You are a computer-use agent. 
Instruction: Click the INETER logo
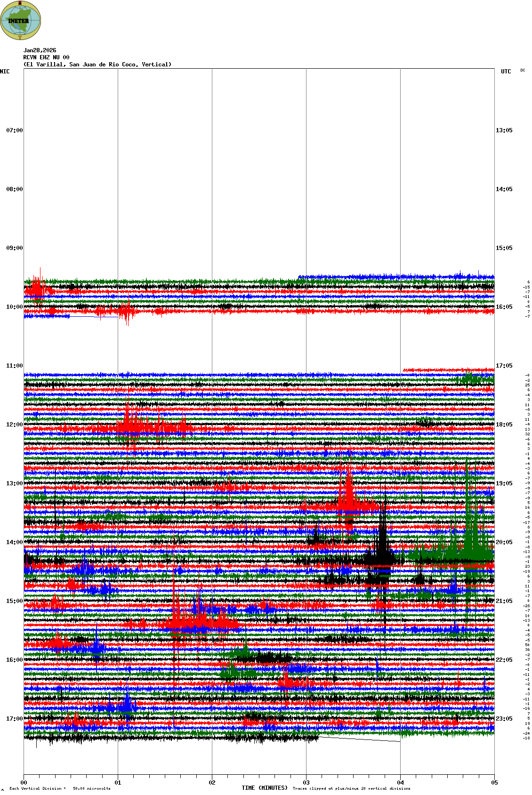point(20,20)
